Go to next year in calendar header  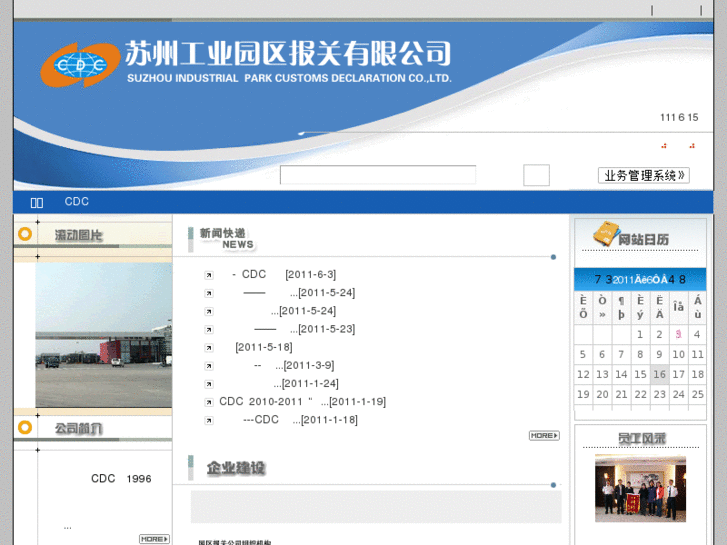tap(682, 279)
